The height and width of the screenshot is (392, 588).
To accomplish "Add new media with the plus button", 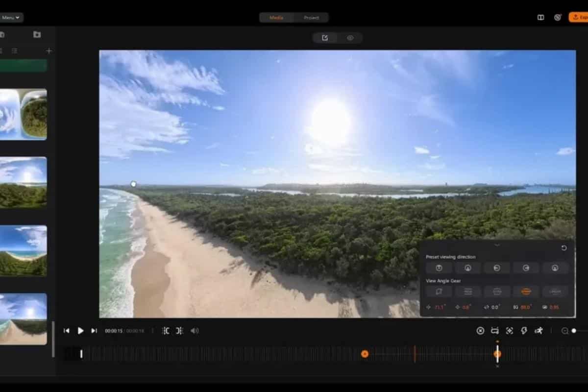I will [x=49, y=50].
